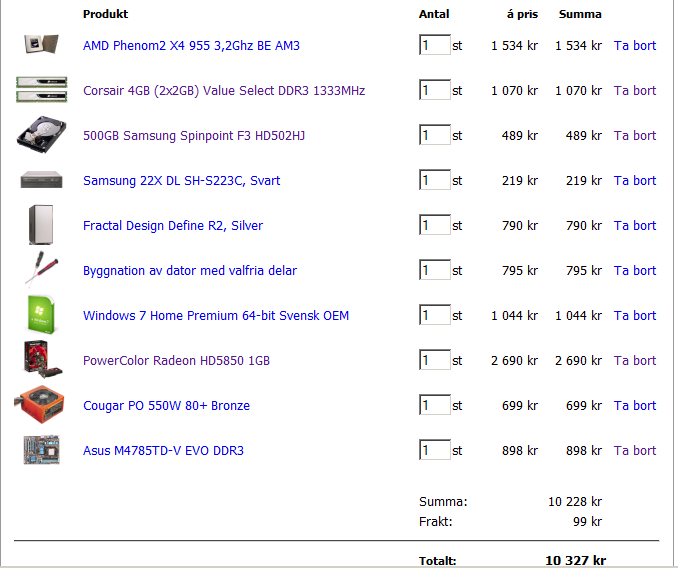Click the Windows 7 box image
Viewport: 678px width, 568px height.
[41, 315]
